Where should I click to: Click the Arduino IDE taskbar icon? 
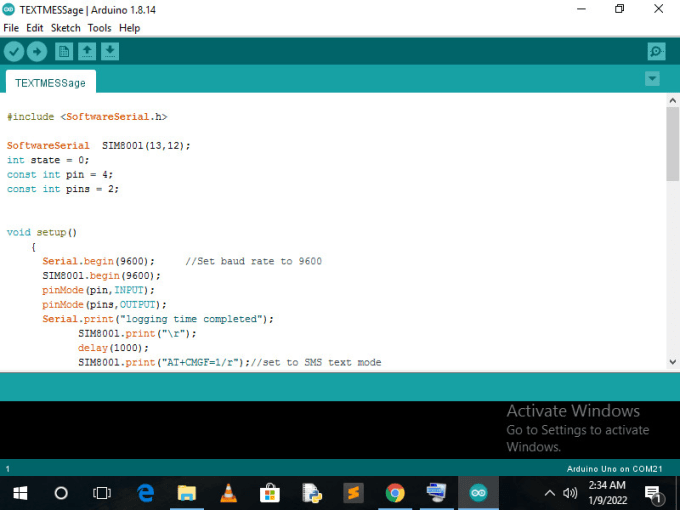[478, 493]
